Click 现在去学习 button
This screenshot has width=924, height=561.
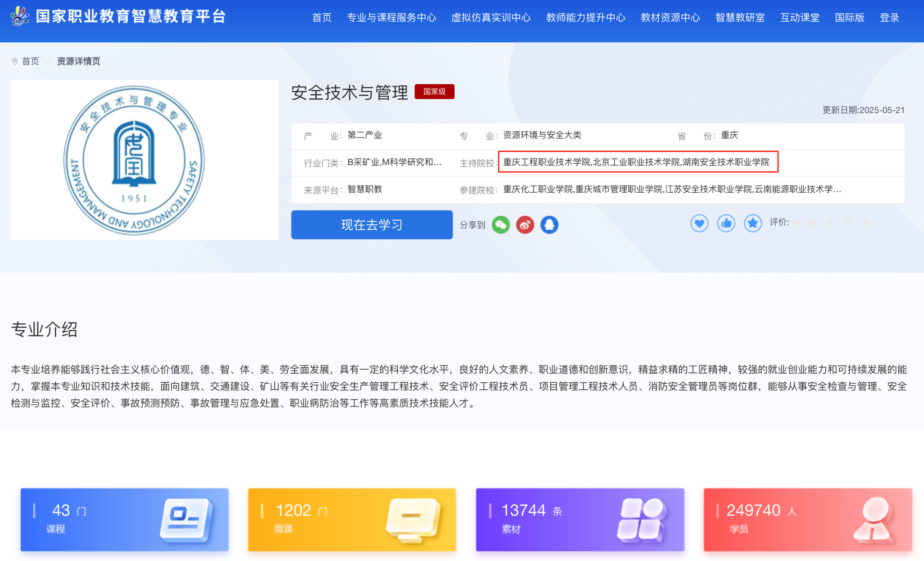coord(372,224)
